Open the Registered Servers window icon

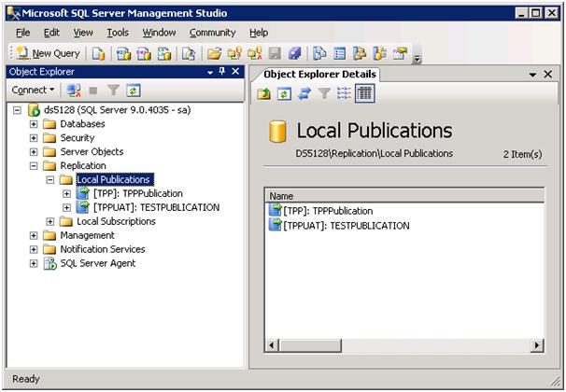319,54
